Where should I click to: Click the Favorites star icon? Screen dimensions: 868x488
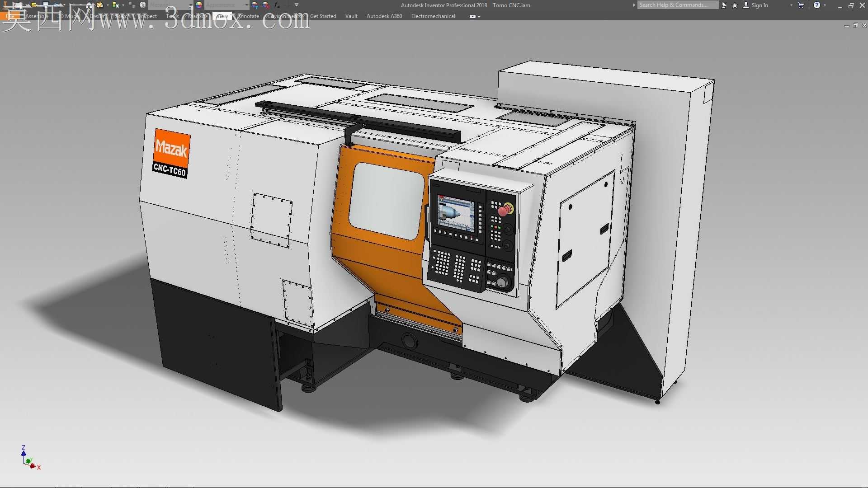click(x=735, y=5)
